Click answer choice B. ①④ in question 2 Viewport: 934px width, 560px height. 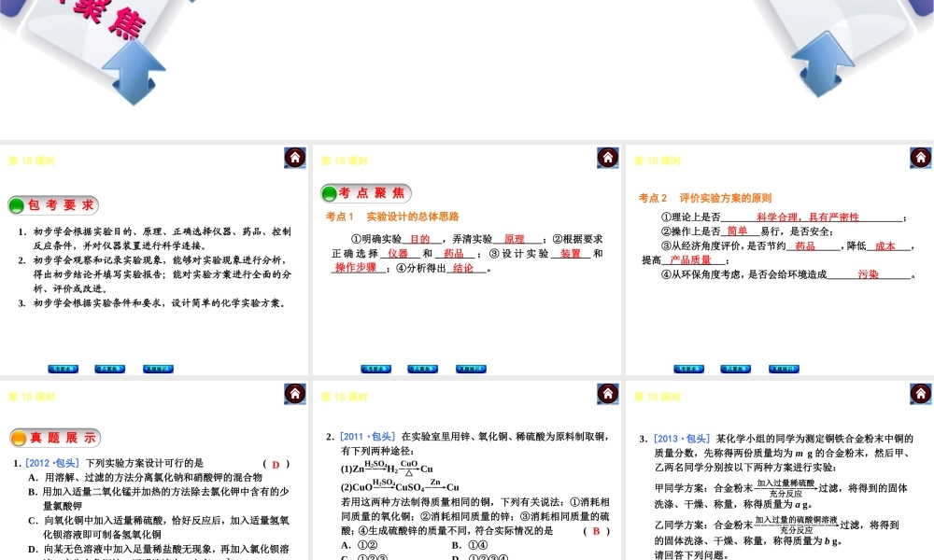pos(470,545)
